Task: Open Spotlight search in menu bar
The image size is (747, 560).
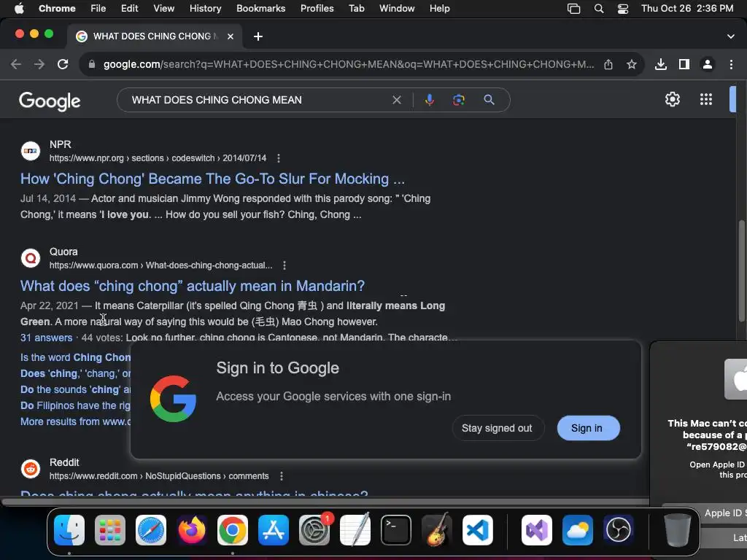Action: [599, 9]
